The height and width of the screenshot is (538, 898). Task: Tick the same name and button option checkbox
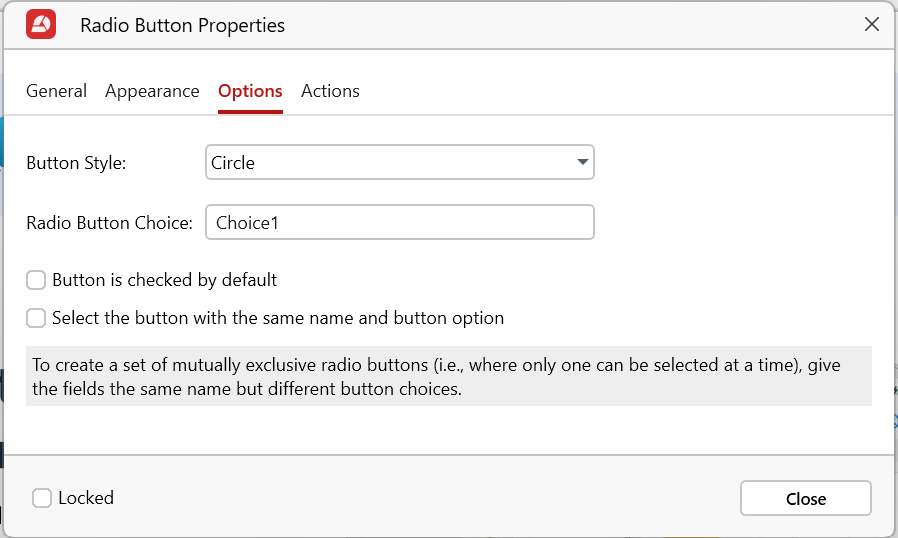(36, 318)
